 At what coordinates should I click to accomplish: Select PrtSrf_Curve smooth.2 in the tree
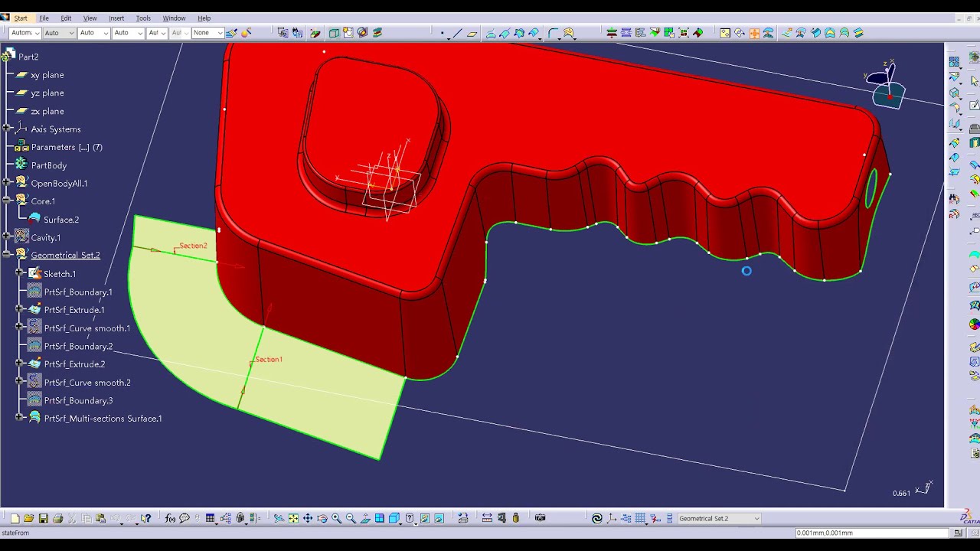(87, 383)
